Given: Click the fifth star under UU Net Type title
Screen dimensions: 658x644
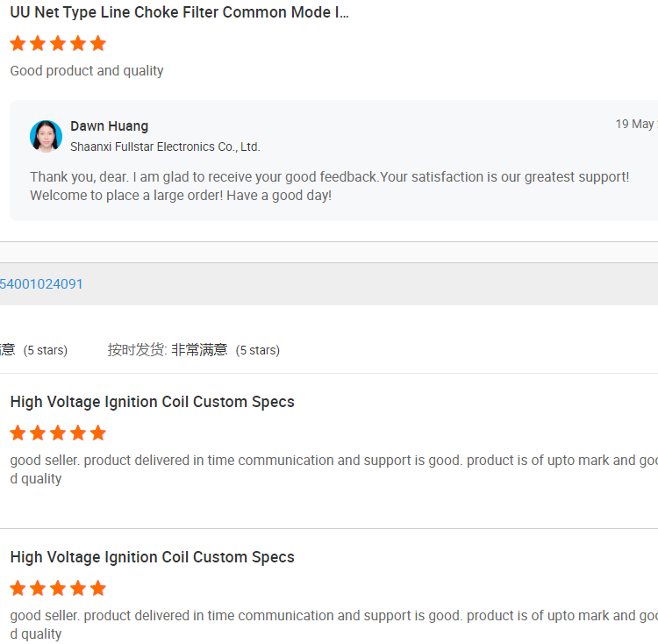Looking at the screenshot, I should click(97, 43).
